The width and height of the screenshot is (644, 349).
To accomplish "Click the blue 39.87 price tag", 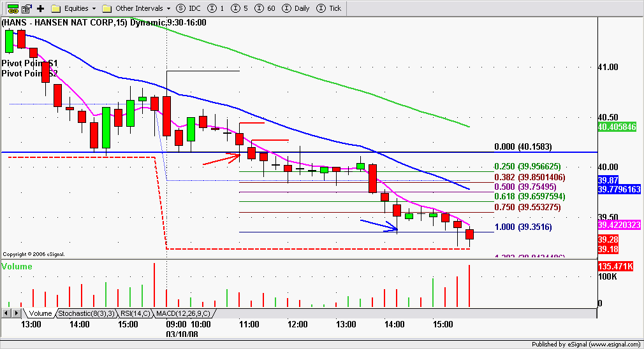I will 608,180.
